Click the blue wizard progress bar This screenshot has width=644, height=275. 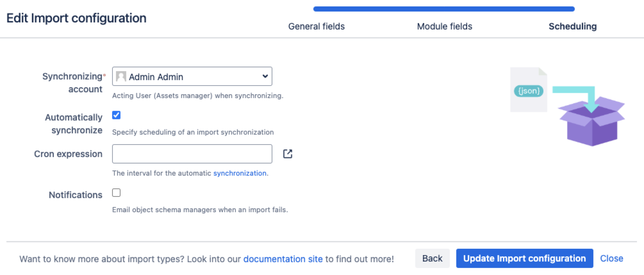[x=444, y=9]
